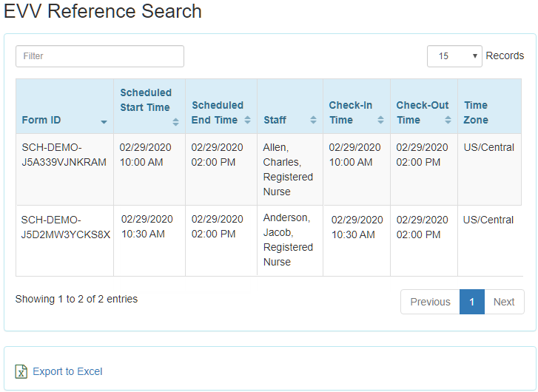Click the Check-In Time sort icon
The image size is (538, 392).
(380, 121)
